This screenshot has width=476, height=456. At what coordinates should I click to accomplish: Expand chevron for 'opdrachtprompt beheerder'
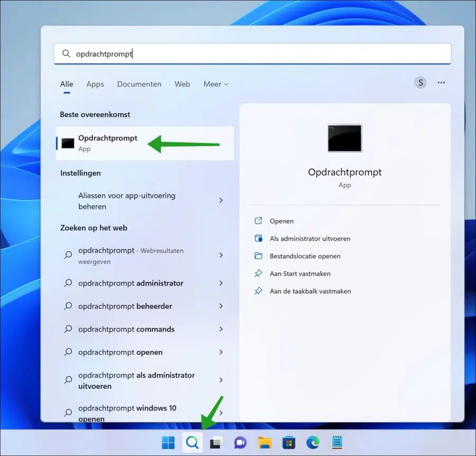point(221,306)
